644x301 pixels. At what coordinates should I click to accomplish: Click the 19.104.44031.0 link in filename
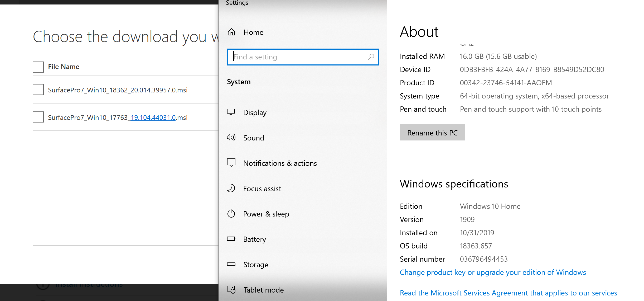tap(153, 117)
